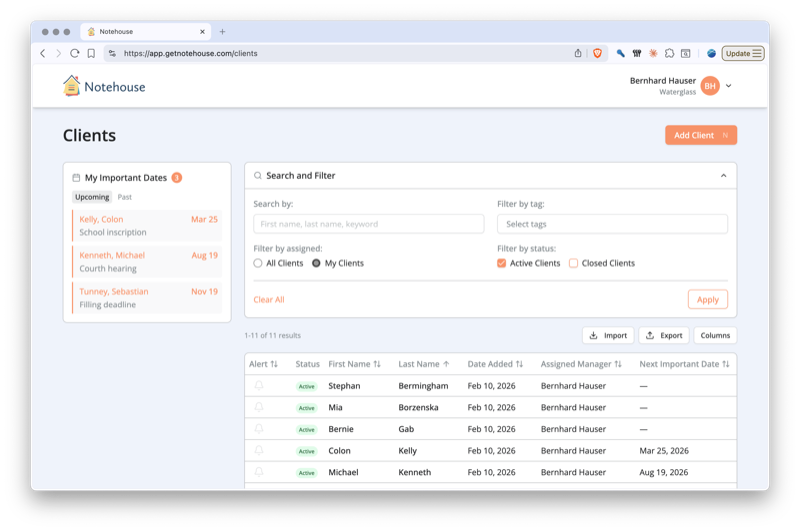The width and height of the screenshot is (800, 531).
Task: Collapse the Search and Filter panel
Action: pyautogui.click(x=723, y=175)
